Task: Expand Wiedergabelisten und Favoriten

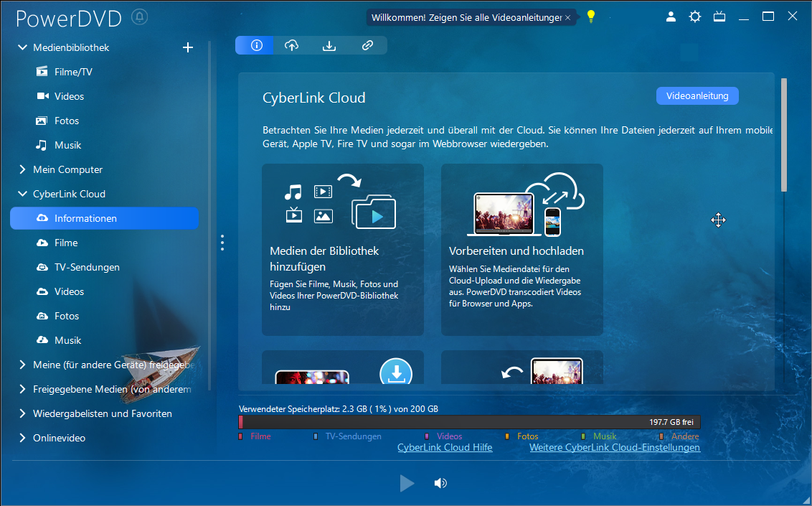Action: [x=22, y=413]
